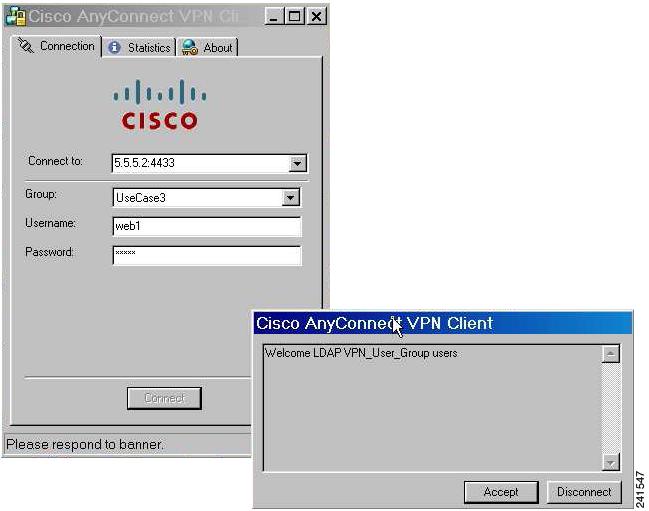Click the banner dialog title bar
Screen dimensions: 649x511
[x=443, y=323]
